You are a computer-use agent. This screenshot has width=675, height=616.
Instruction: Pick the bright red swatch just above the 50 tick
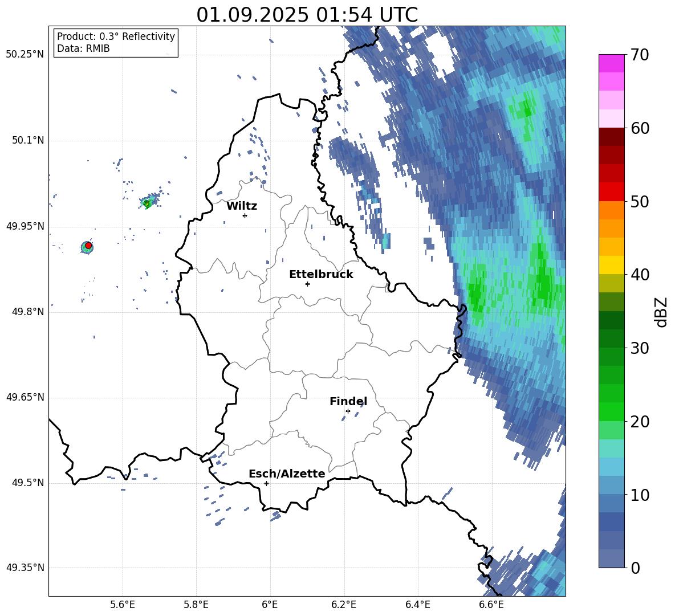coord(611,192)
